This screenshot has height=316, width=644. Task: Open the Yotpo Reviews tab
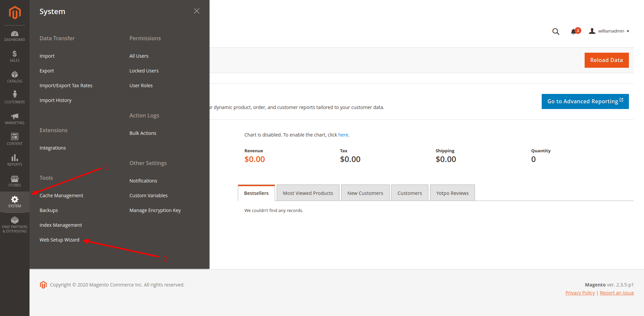[x=452, y=193]
